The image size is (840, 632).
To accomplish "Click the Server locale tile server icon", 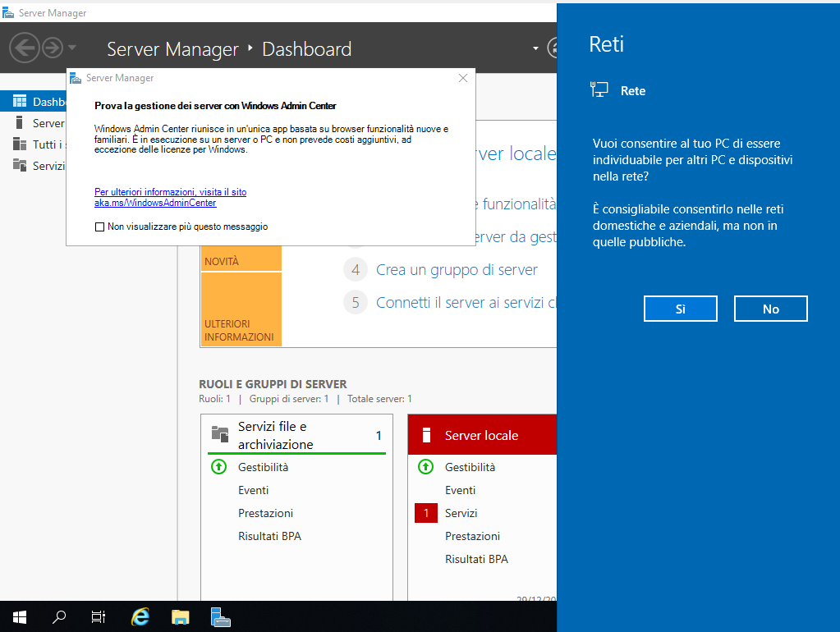I will click(426, 435).
